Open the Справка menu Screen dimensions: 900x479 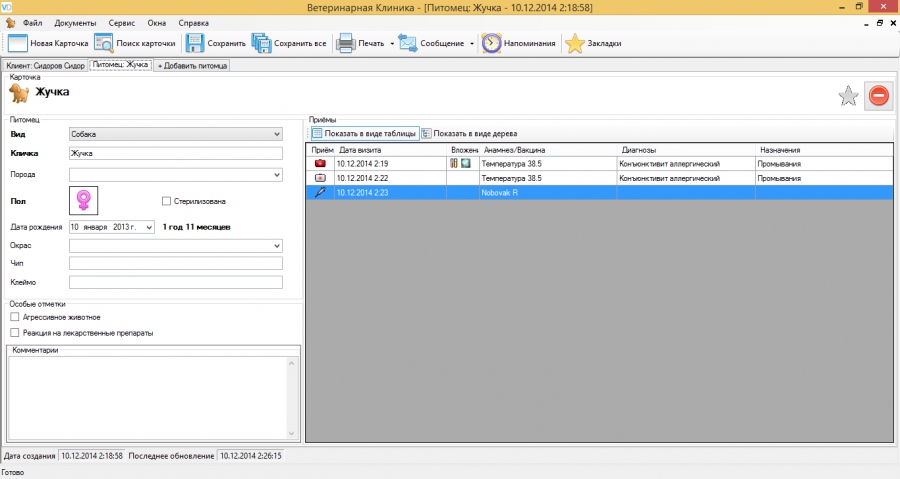click(193, 23)
